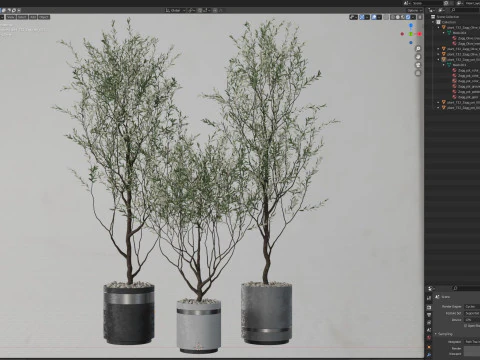The image size is (480, 360).
Task: Toggle proportional editing in viewport header
Action: (216, 10)
